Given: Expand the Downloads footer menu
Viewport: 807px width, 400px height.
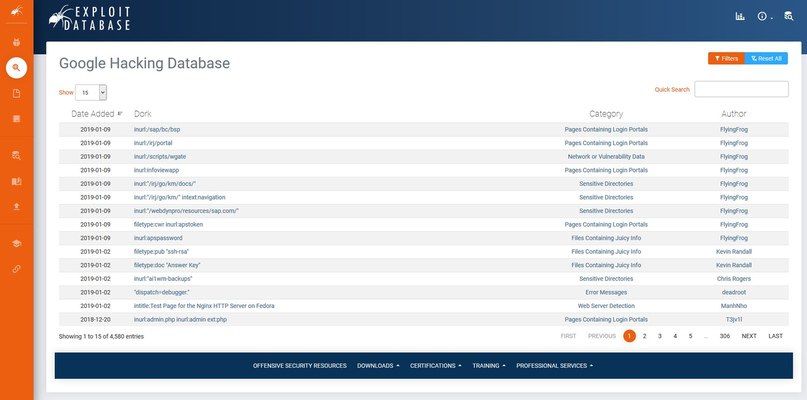Looking at the screenshot, I should [x=378, y=366].
